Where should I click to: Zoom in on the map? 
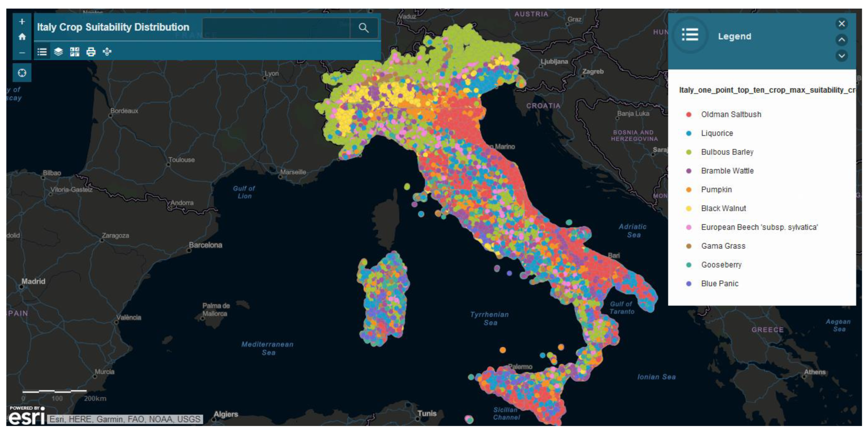click(x=22, y=22)
